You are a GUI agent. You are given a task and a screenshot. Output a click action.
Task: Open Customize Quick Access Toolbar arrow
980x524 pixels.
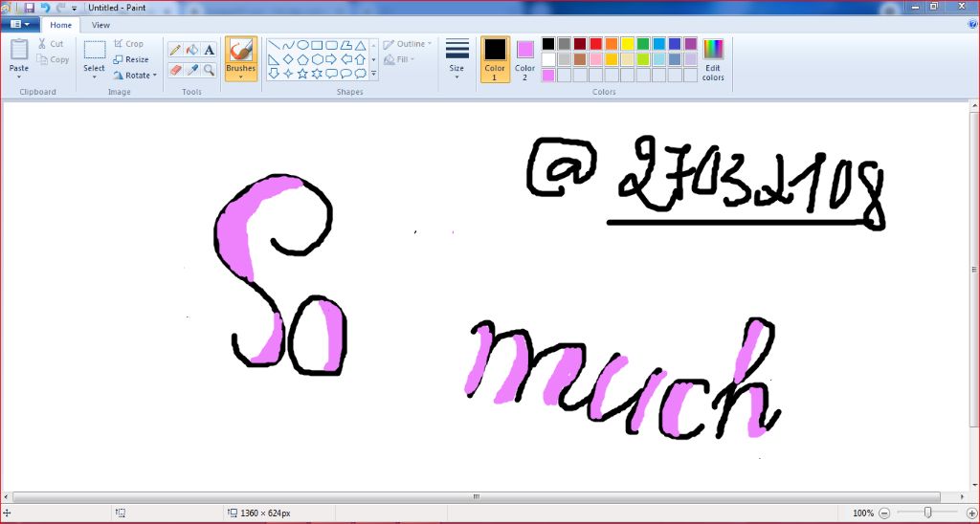point(75,8)
